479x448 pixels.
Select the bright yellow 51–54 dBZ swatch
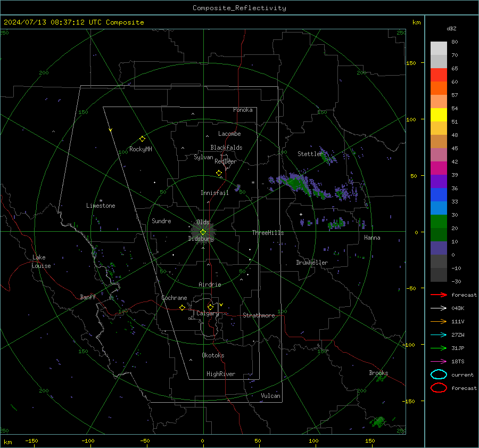pyautogui.click(x=439, y=115)
